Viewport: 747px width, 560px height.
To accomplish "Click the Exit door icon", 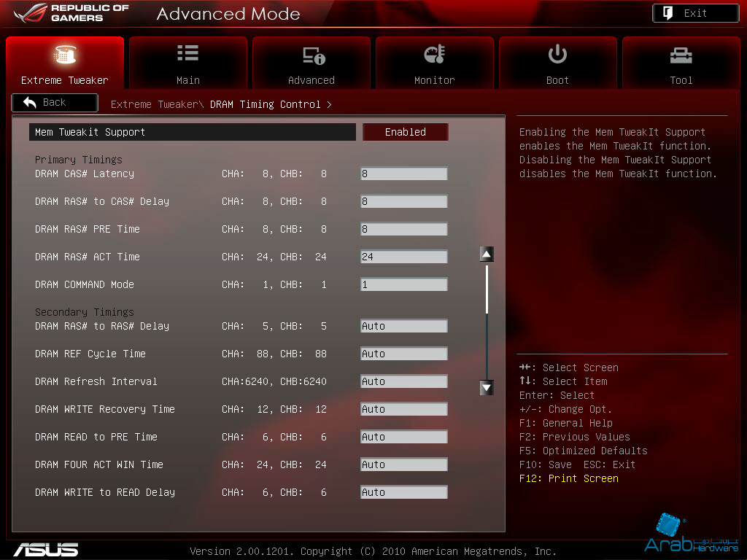I will point(668,13).
